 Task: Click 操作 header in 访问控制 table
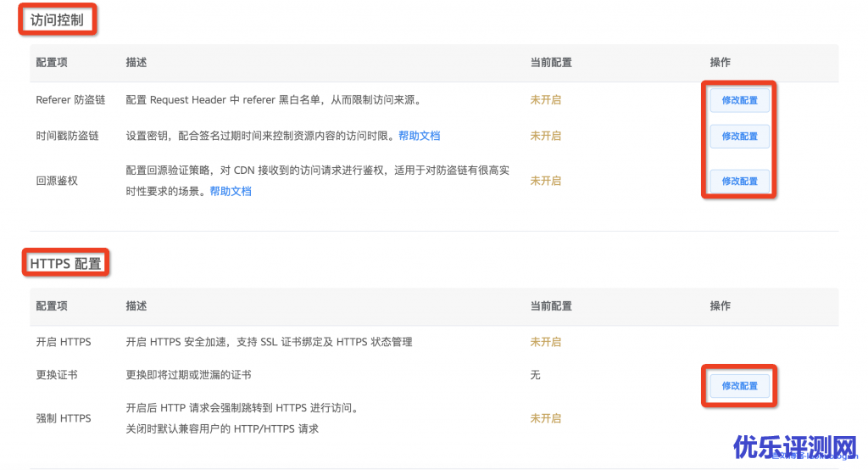(721, 63)
